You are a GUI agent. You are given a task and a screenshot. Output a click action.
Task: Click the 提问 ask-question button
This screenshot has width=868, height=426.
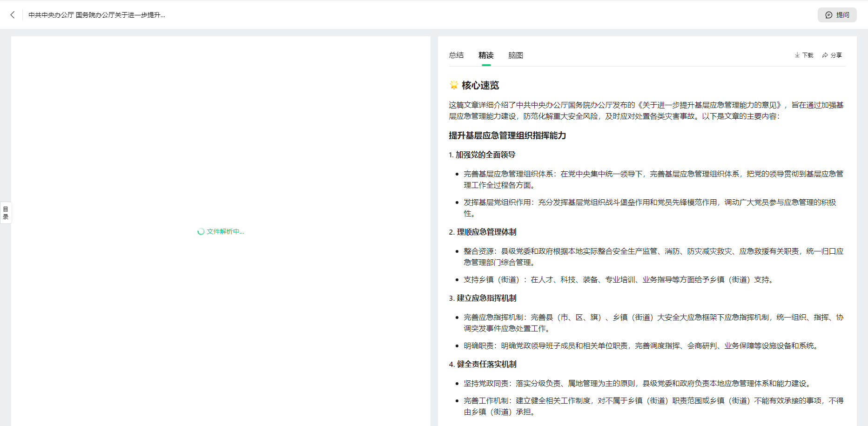point(837,15)
